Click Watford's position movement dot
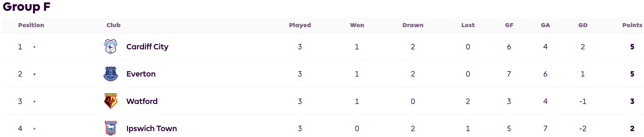The image size is (644, 137). point(34,101)
